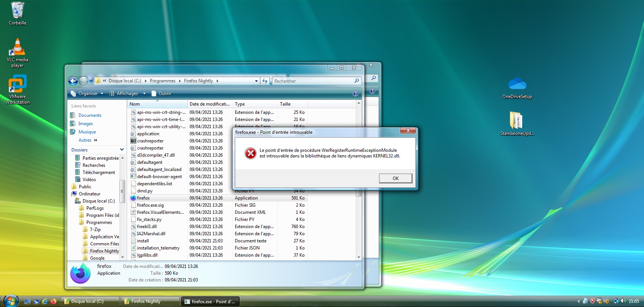Open the Organiser dropdown menu
Screen dimensions: 644x307
(88, 94)
